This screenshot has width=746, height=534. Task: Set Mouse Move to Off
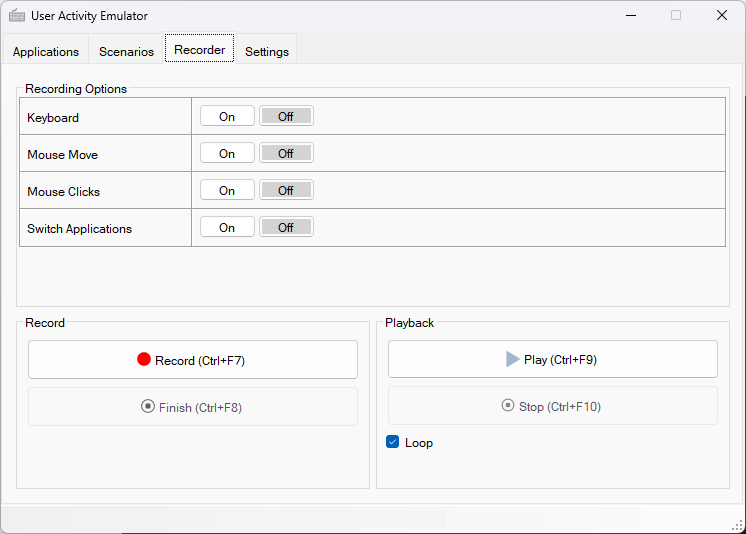[x=286, y=153]
